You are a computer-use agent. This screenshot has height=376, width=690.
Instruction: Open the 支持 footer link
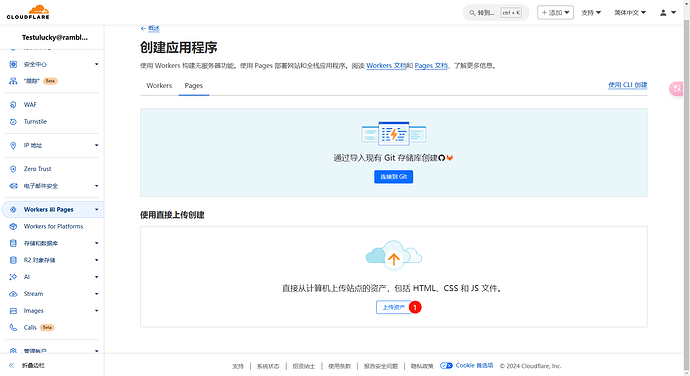pos(238,366)
